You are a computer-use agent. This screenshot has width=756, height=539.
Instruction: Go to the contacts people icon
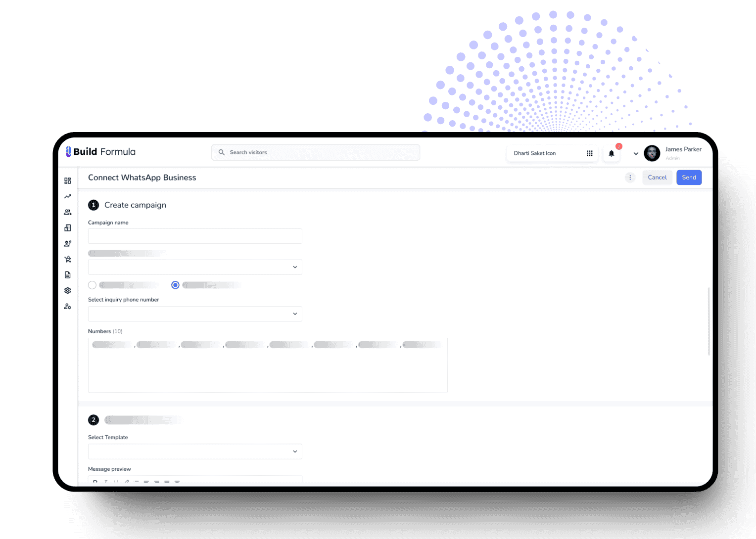tap(68, 212)
